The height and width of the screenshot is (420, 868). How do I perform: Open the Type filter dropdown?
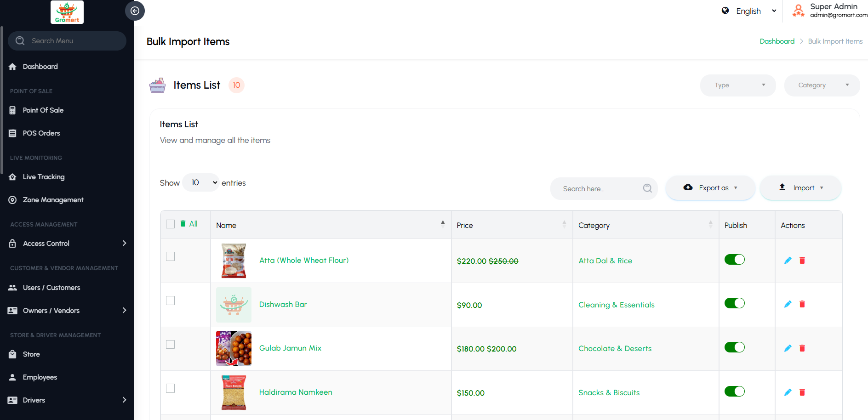(737, 85)
